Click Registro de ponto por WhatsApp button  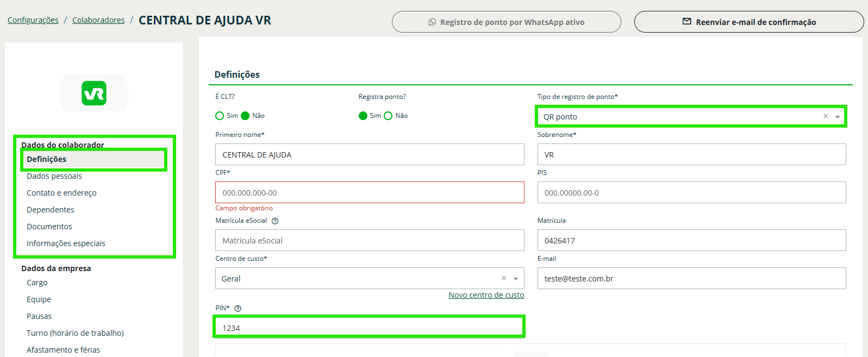pyautogui.click(x=506, y=22)
